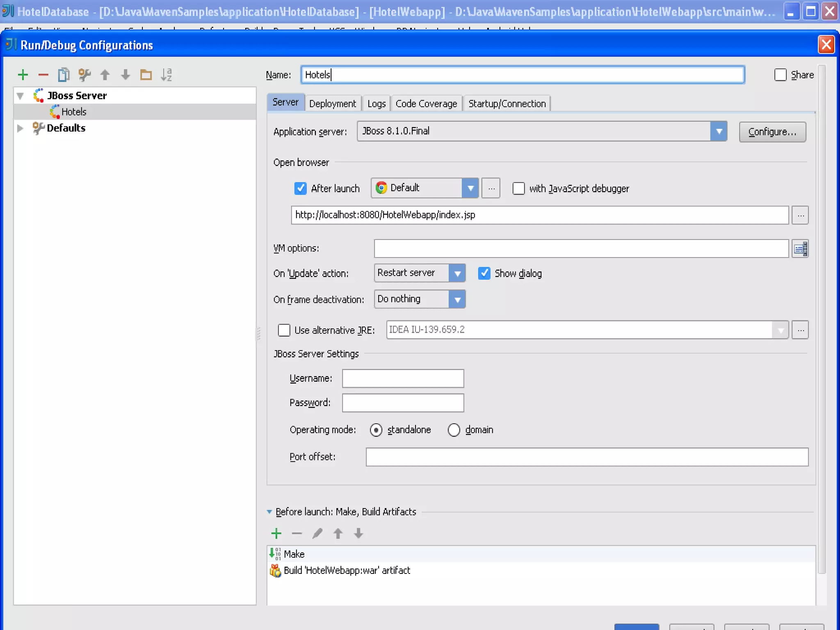The image size is (840, 630).
Task: Copy the selected configuration
Action: point(64,75)
